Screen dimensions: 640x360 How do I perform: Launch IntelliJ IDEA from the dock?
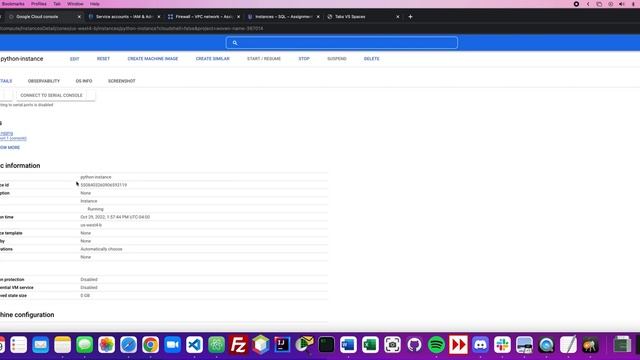click(x=282, y=345)
